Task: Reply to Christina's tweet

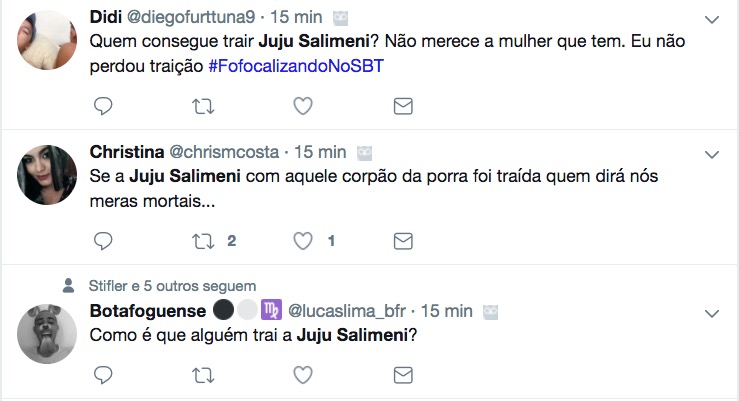Action: 103,241
